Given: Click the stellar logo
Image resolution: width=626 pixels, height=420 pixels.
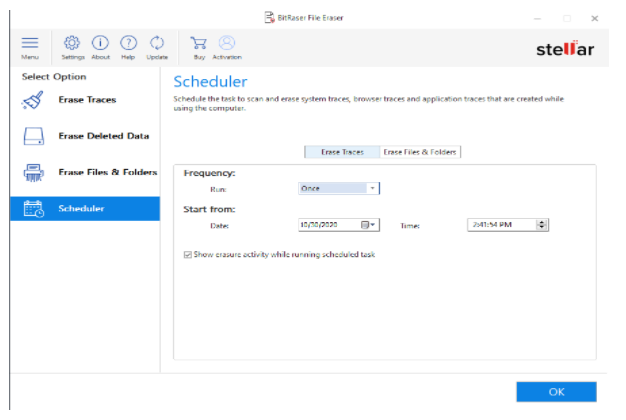Looking at the screenshot, I should pos(565,49).
